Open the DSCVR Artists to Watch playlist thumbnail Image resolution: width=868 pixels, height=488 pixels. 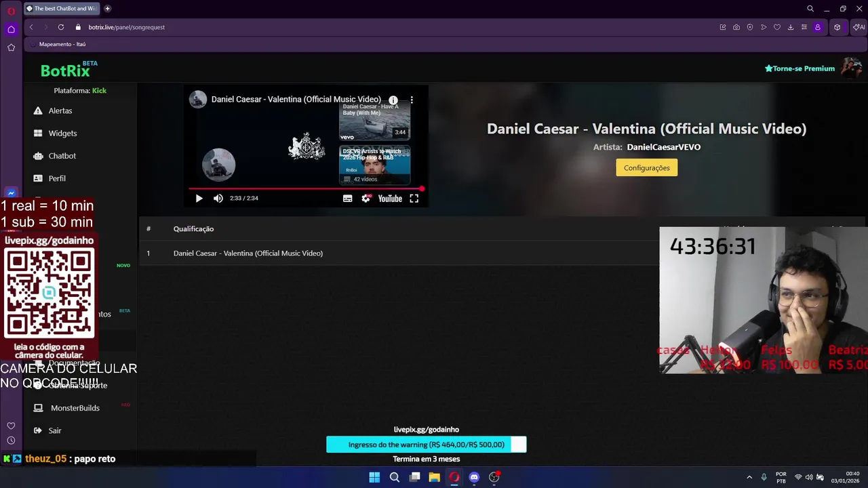[374, 165]
